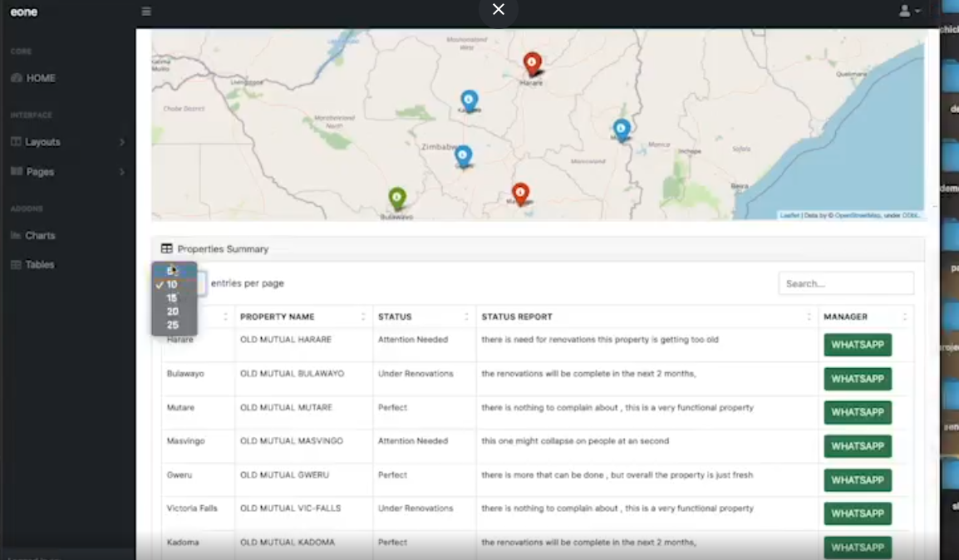Click the red map marker near Masvingo
Image resolution: width=959 pixels, height=560 pixels.
520,194
